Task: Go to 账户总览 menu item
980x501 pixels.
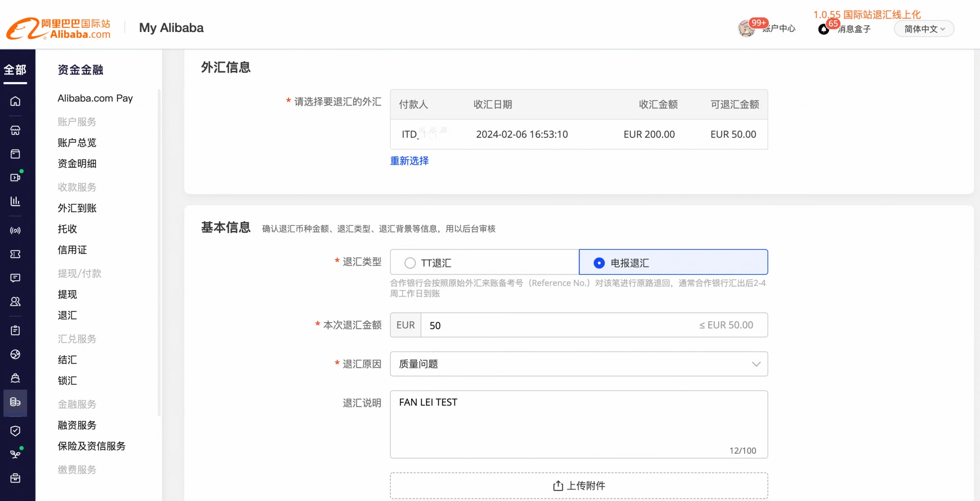Action: 77,143
